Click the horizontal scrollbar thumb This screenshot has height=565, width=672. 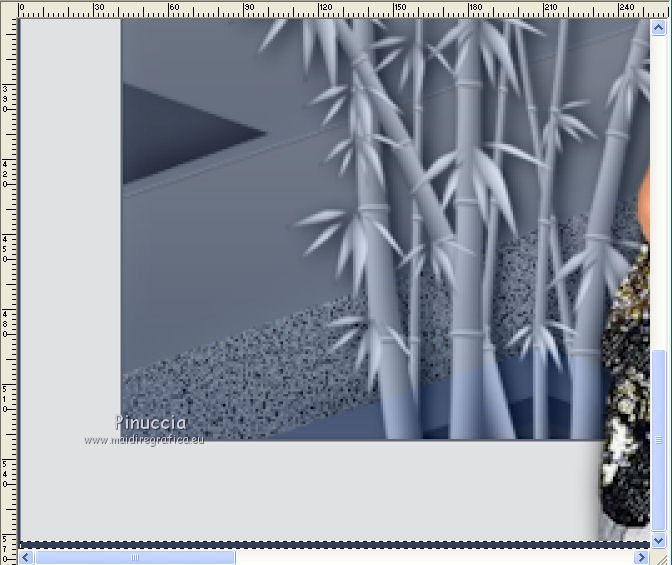(x=135, y=557)
